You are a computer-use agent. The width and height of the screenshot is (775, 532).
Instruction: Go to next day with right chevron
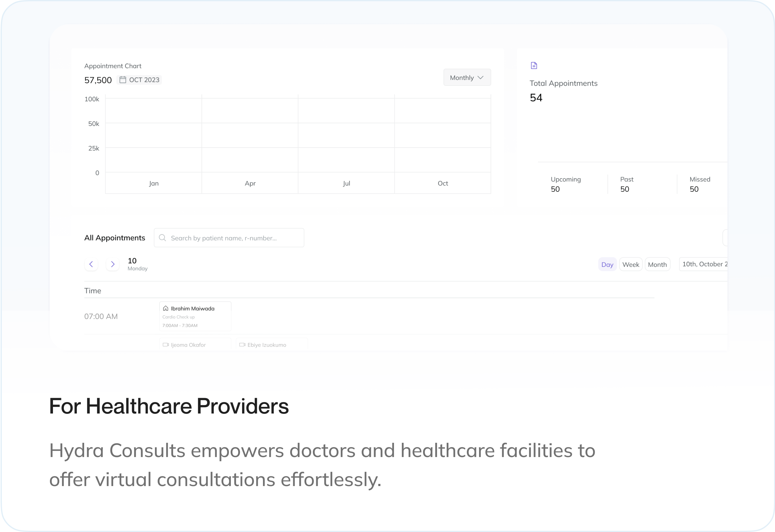(x=113, y=264)
